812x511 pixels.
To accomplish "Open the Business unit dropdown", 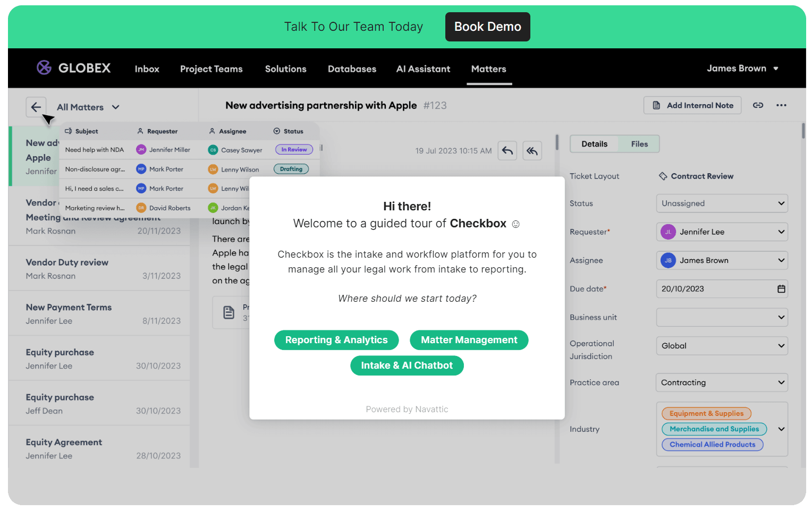I will pyautogui.click(x=722, y=317).
